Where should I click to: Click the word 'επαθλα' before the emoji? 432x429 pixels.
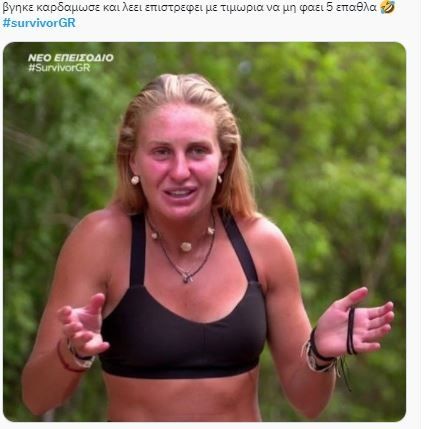pyautogui.click(x=356, y=8)
